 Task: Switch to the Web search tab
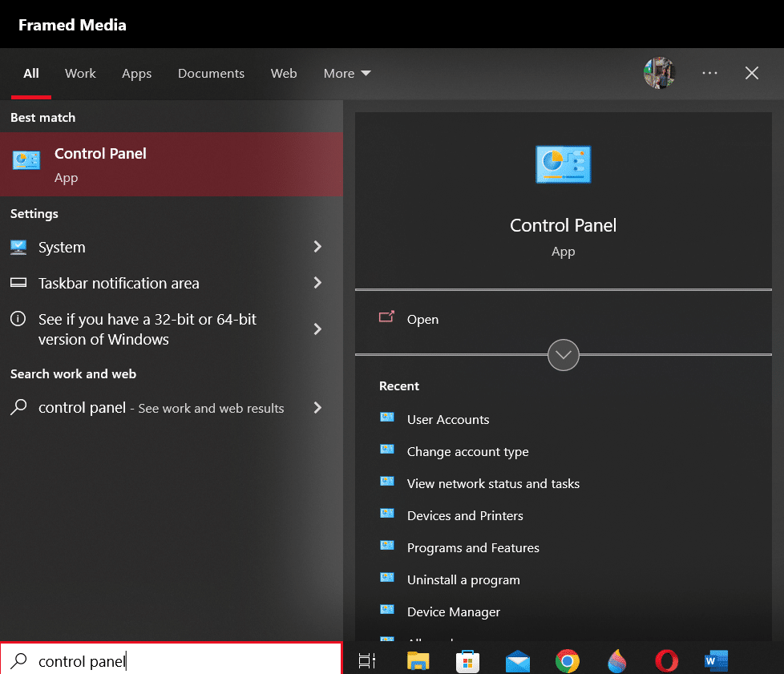tap(284, 74)
